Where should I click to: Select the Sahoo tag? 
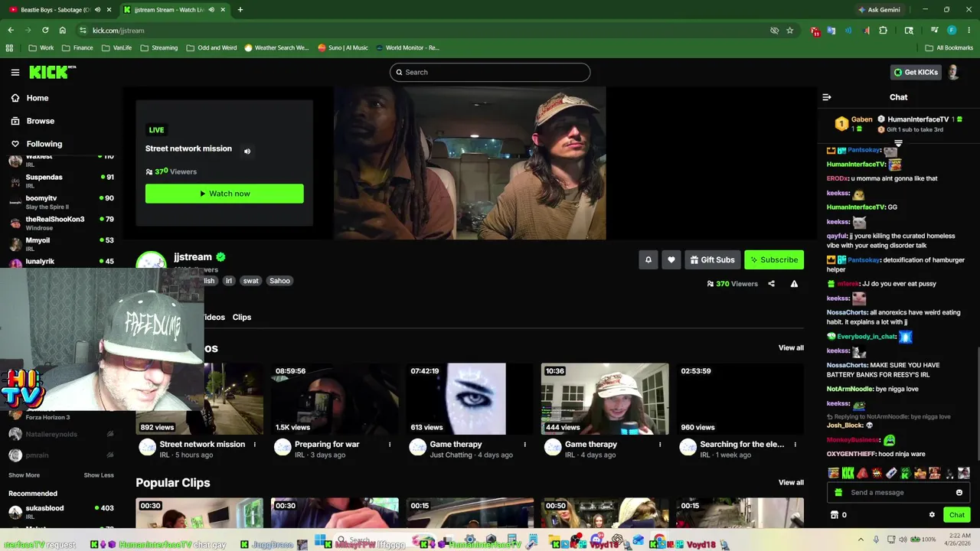(279, 281)
